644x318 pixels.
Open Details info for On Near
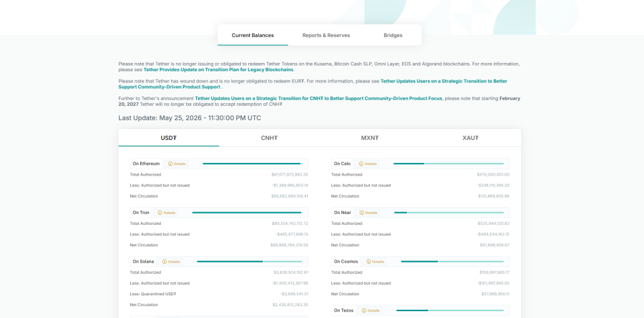pos(367,213)
